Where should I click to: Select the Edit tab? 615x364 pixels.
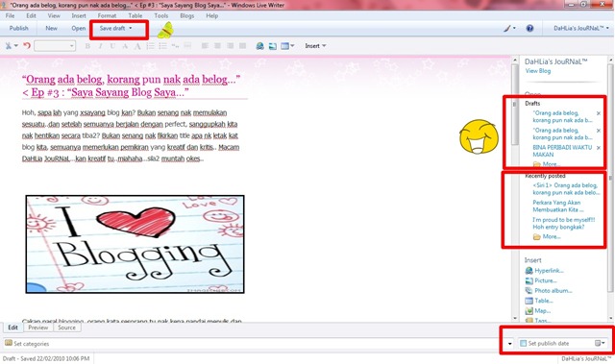click(x=12, y=328)
